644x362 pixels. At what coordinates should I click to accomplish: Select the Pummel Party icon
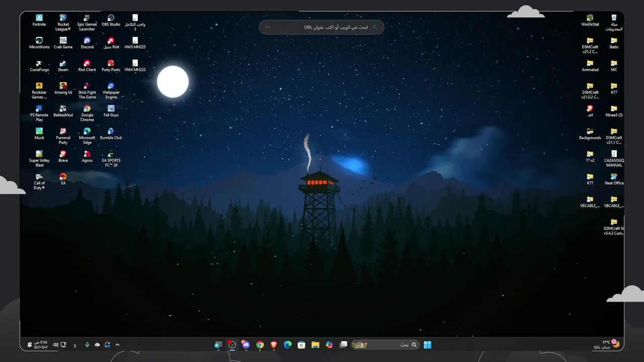63,136
